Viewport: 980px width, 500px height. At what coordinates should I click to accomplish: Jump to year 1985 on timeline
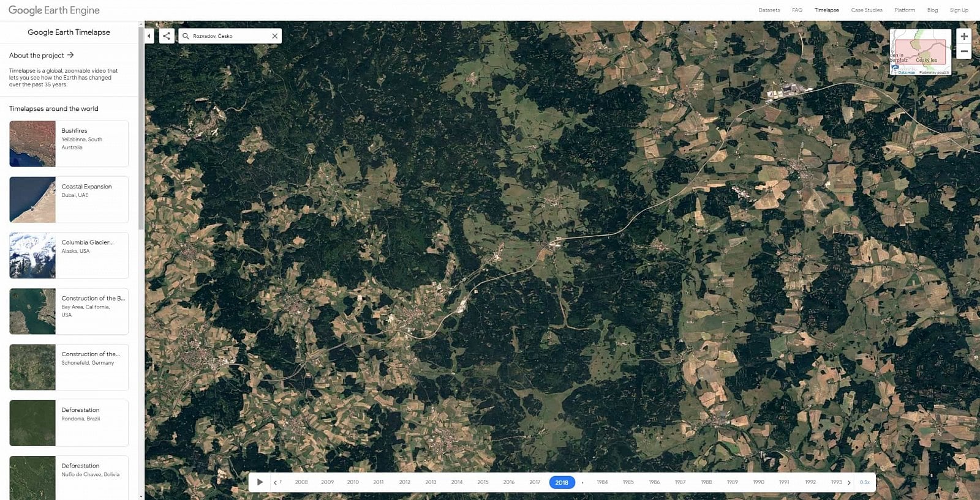[628, 482]
